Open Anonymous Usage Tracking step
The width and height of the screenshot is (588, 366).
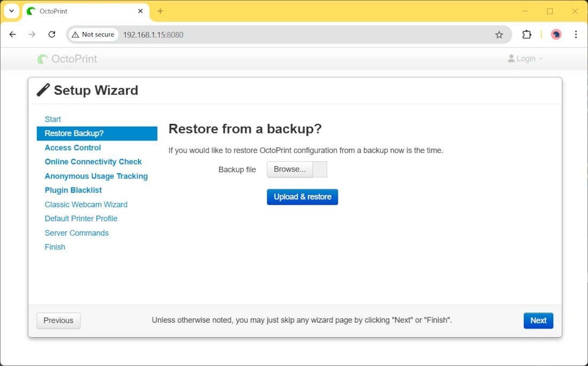point(97,176)
